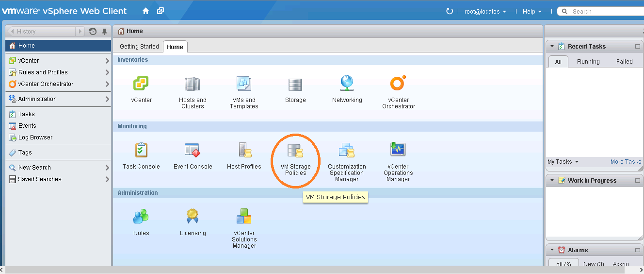
Task: Pin the navigator with the pin icon
Action: click(x=104, y=32)
